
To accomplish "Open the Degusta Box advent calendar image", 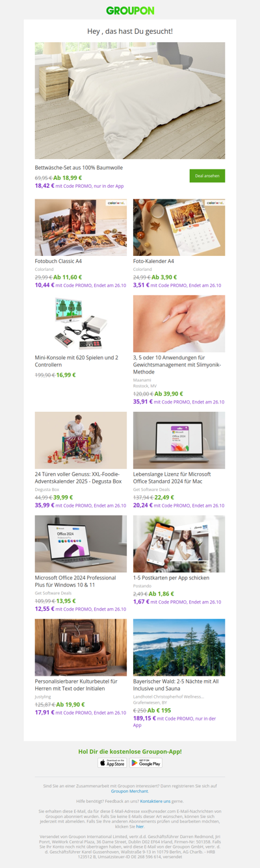I will pos(81,440).
